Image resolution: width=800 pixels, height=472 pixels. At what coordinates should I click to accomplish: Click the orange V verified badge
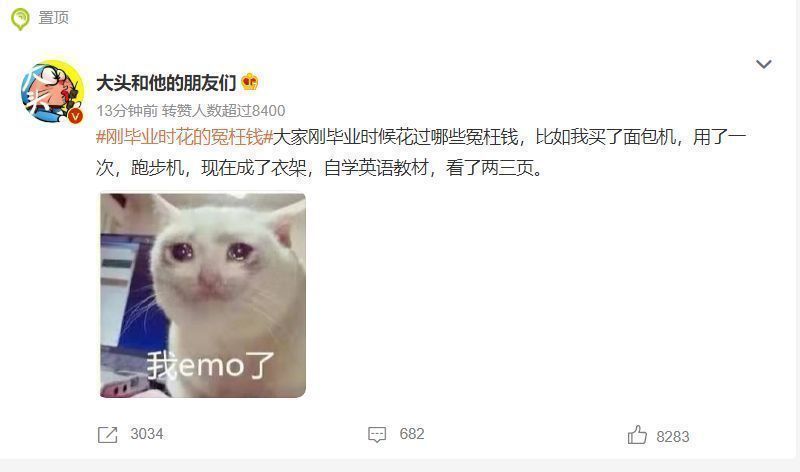point(76,116)
